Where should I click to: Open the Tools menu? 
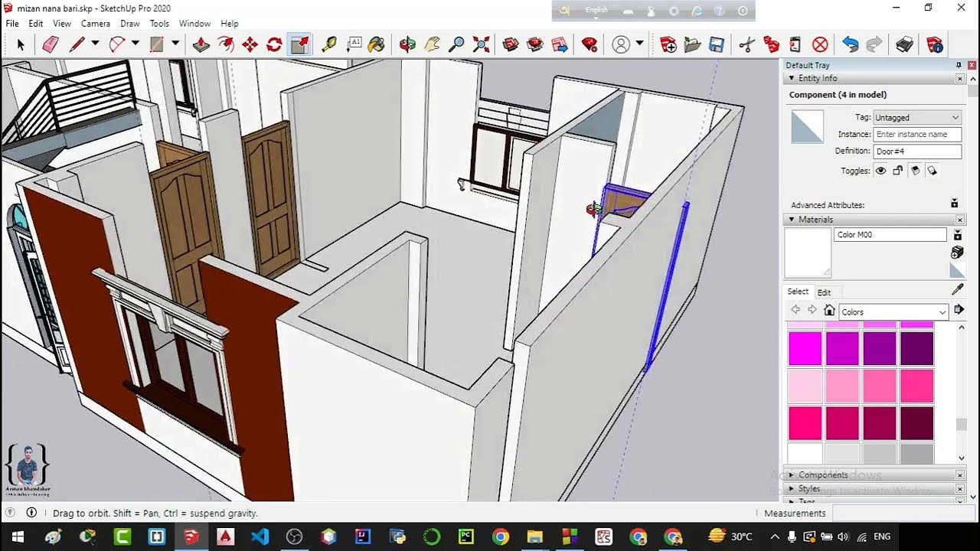(159, 24)
